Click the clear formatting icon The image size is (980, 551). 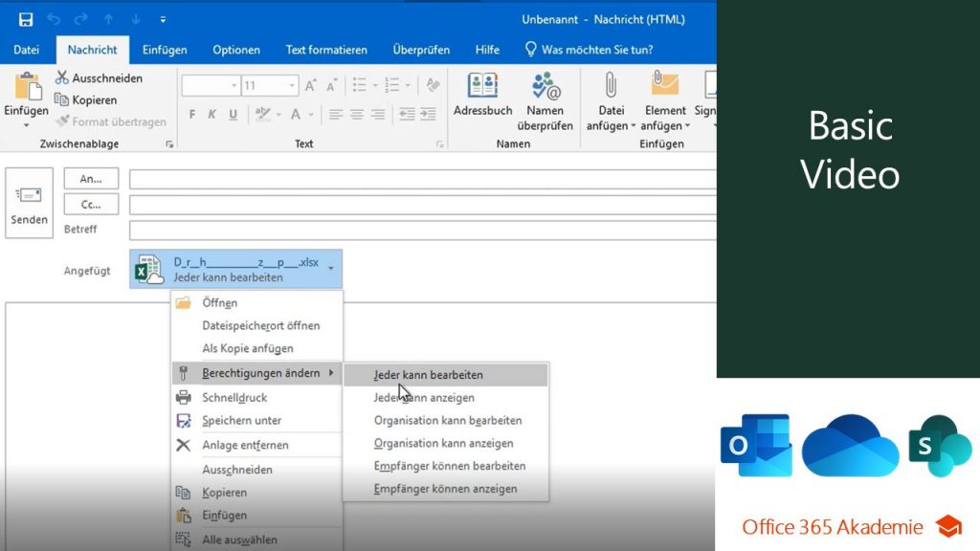433,85
